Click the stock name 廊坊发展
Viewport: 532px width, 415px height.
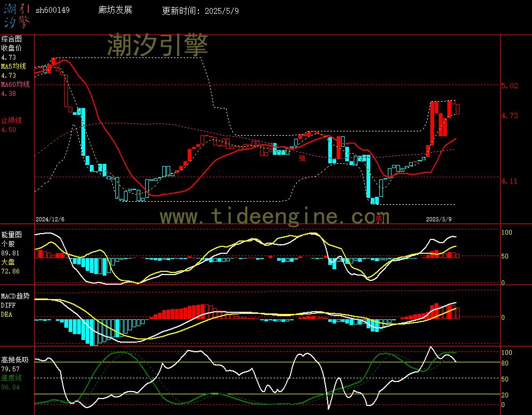[115, 10]
